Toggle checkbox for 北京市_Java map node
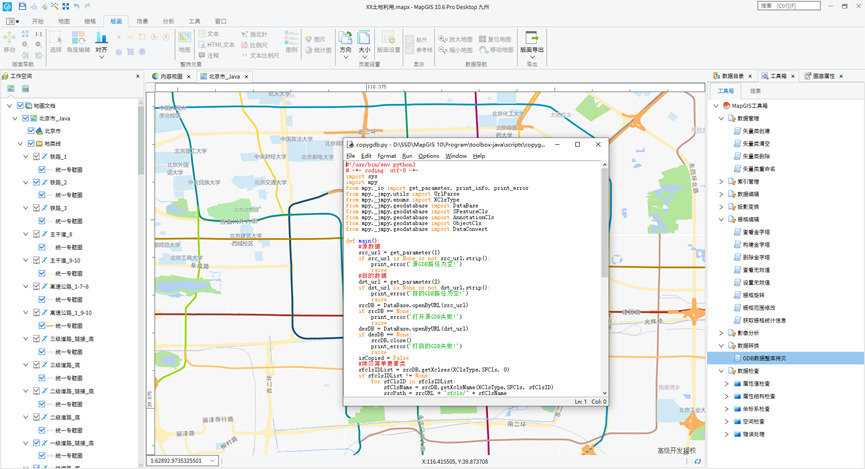This screenshot has height=469, width=865. point(25,118)
